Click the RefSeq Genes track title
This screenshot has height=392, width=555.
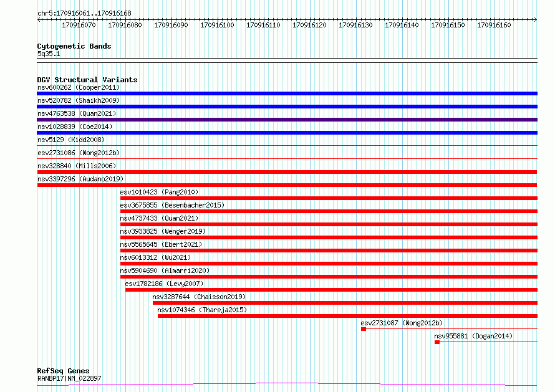63,371
